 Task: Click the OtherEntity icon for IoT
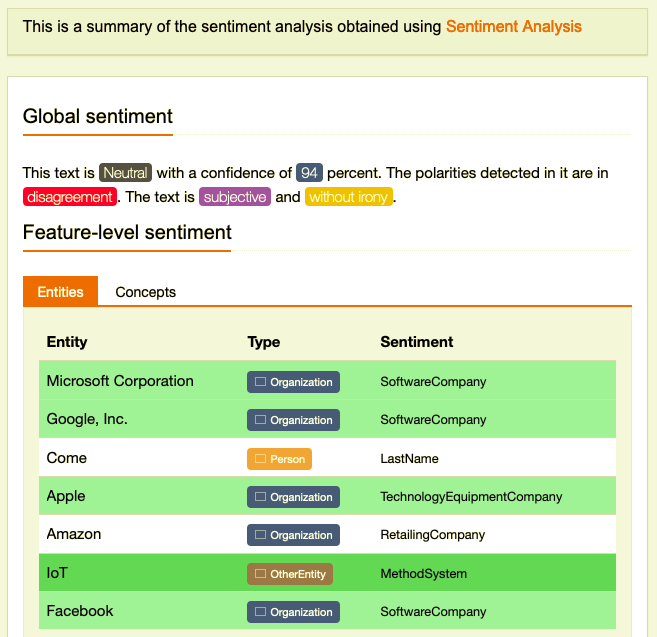pyautogui.click(x=260, y=574)
